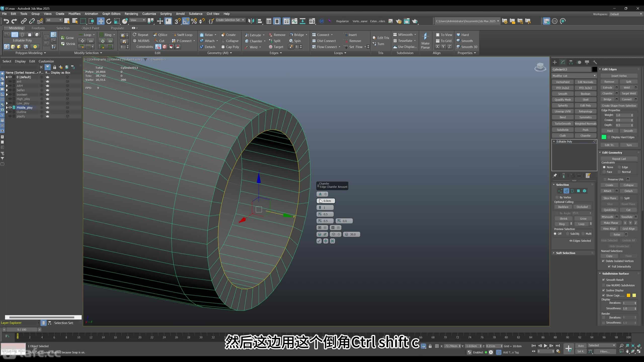Open the Modifier List dropdown
The width and height of the screenshot is (644, 362).
(x=574, y=76)
